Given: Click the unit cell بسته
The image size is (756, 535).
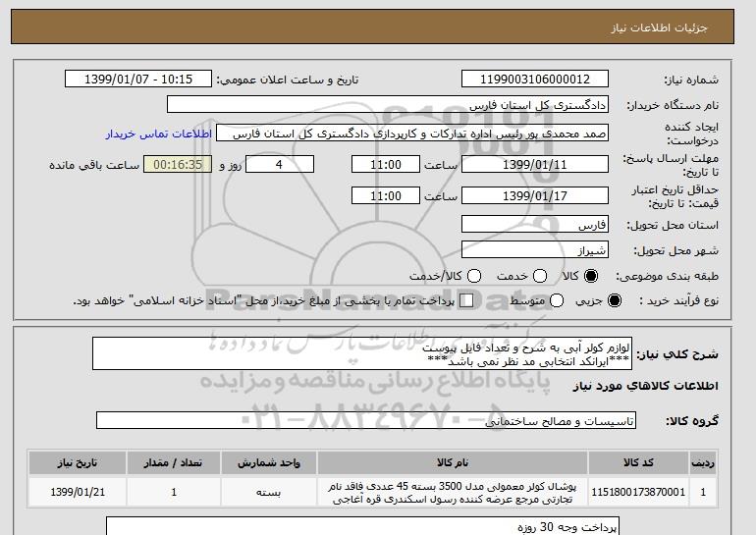Looking at the screenshot, I should pyautogui.click(x=269, y=492).
